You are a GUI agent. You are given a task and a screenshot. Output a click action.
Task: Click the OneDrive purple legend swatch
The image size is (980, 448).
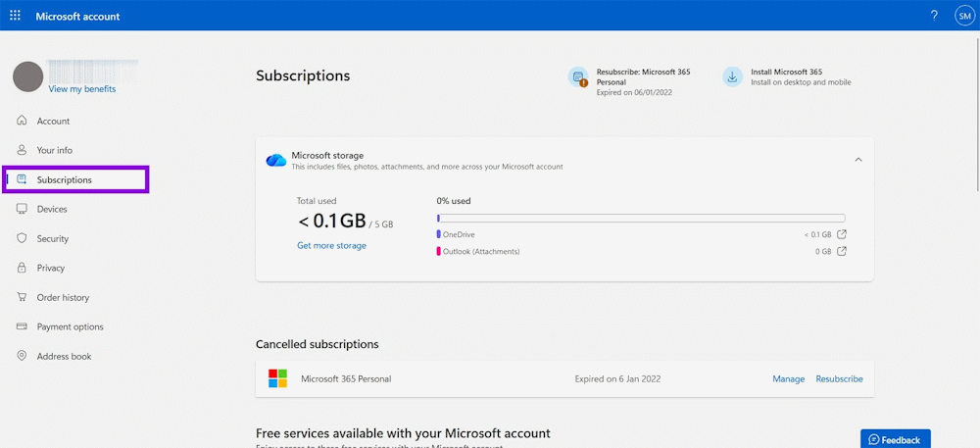pyautogui.click(x=439, y=234)
